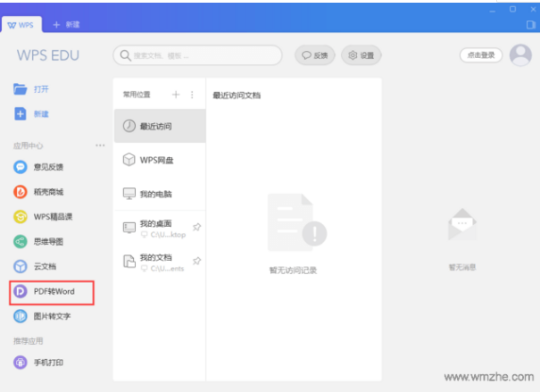This screenshot has height=392, width=540.
Task: Click the pin icon beside 我的文档
Action: click(196, 261)
